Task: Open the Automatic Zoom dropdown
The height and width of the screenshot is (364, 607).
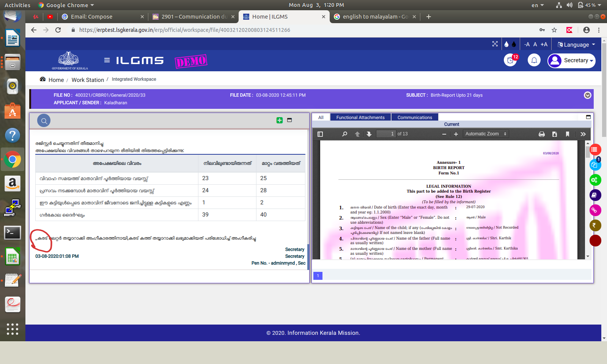Action: (x=486, y=134)
